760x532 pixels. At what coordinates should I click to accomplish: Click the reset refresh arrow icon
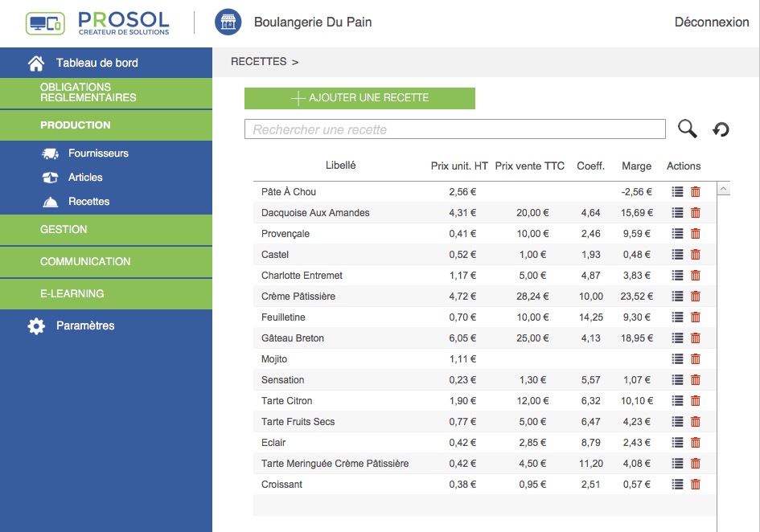click(721, 129)
